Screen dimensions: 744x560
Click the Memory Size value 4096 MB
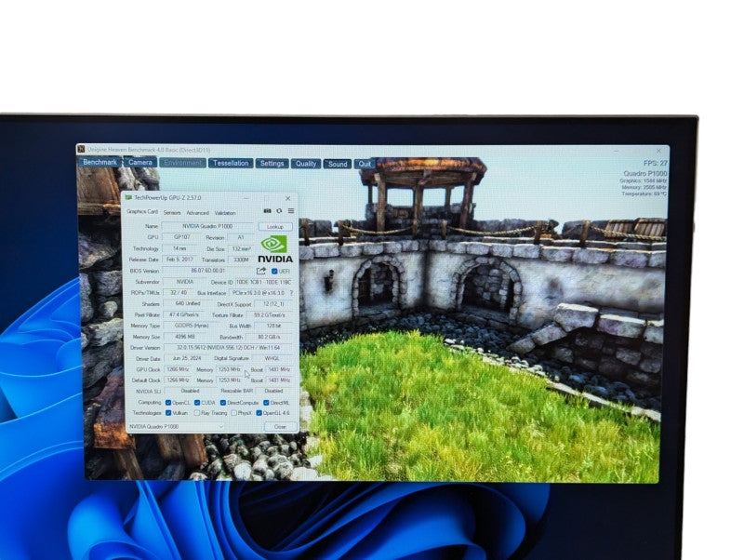(x=184, y=337)
